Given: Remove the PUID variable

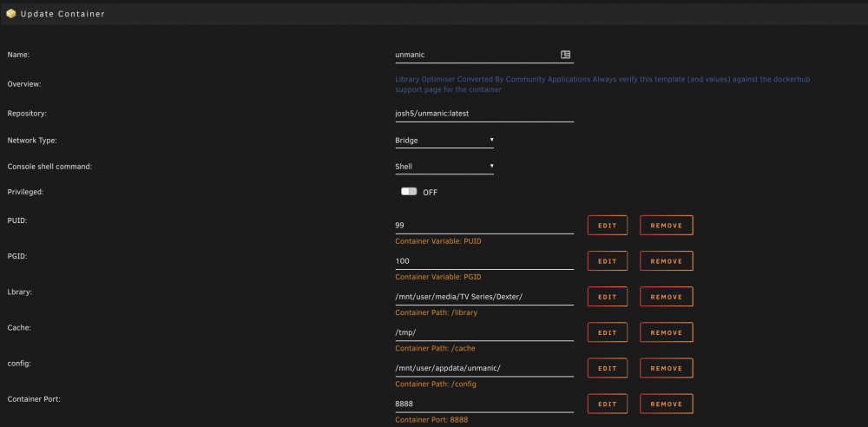Looking at the screenshot, I should pyautogui.click(x=667, y=226).
